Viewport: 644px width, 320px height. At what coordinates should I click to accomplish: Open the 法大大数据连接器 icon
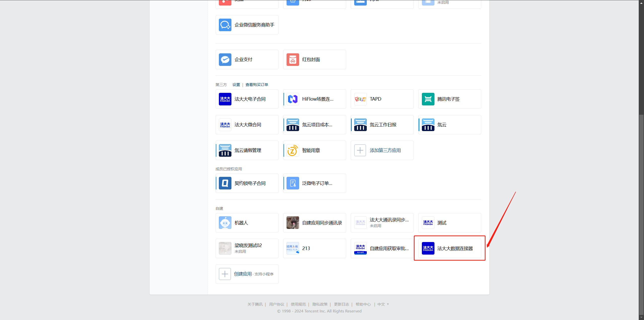tap(428, 249)
